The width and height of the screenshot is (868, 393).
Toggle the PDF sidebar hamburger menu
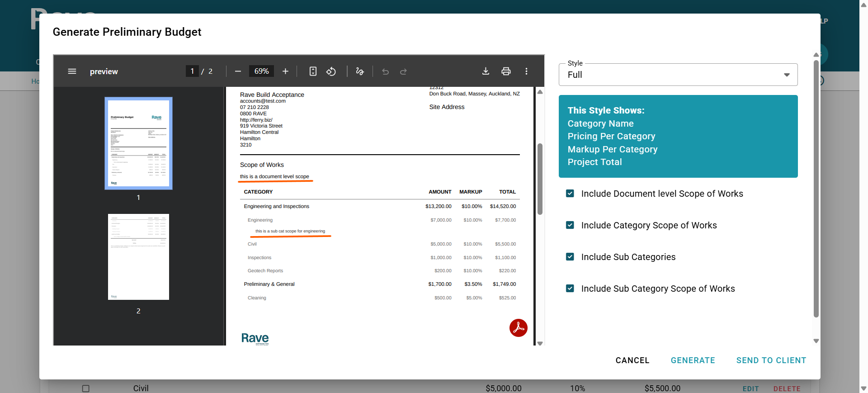pyautogui.click(x=72, y=71)
